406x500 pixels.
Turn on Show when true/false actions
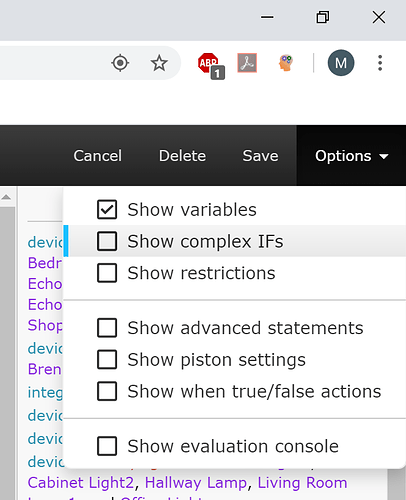pos(107,391)
